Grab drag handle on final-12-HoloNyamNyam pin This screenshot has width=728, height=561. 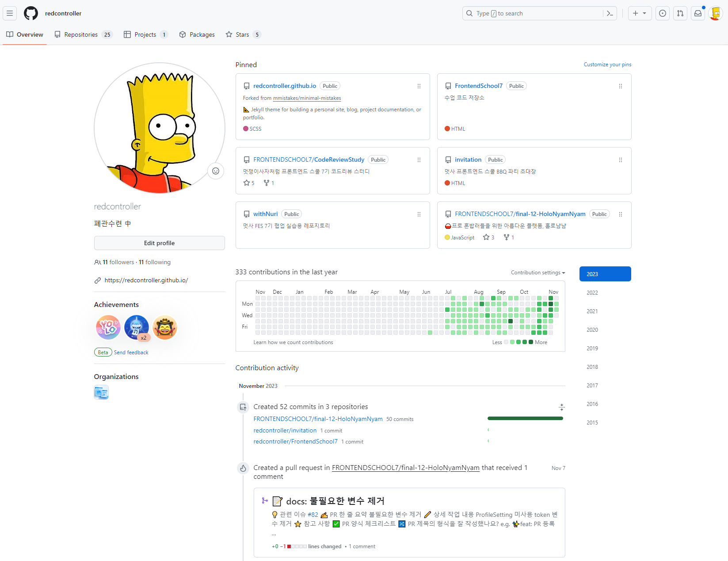tap(621, 214)
